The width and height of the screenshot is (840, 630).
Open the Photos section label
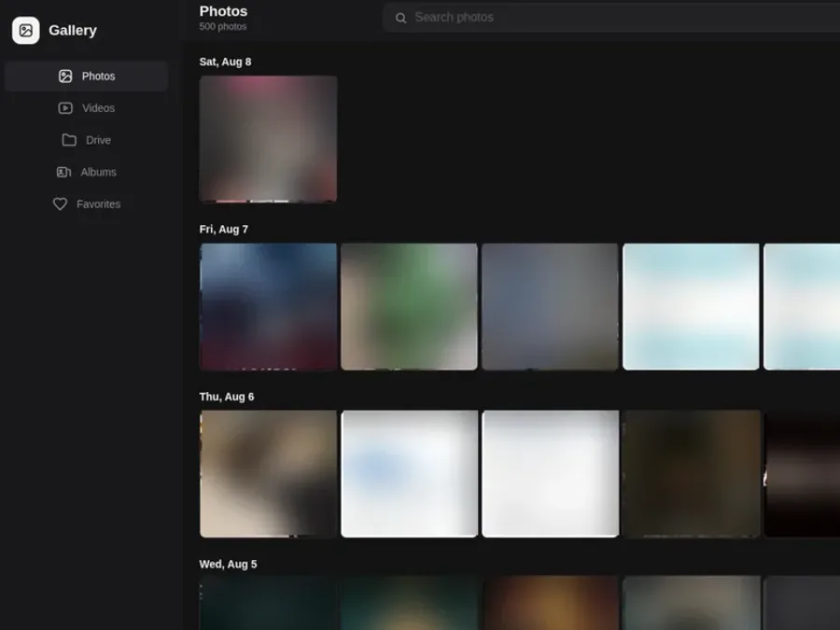click(x=99, y=77)
